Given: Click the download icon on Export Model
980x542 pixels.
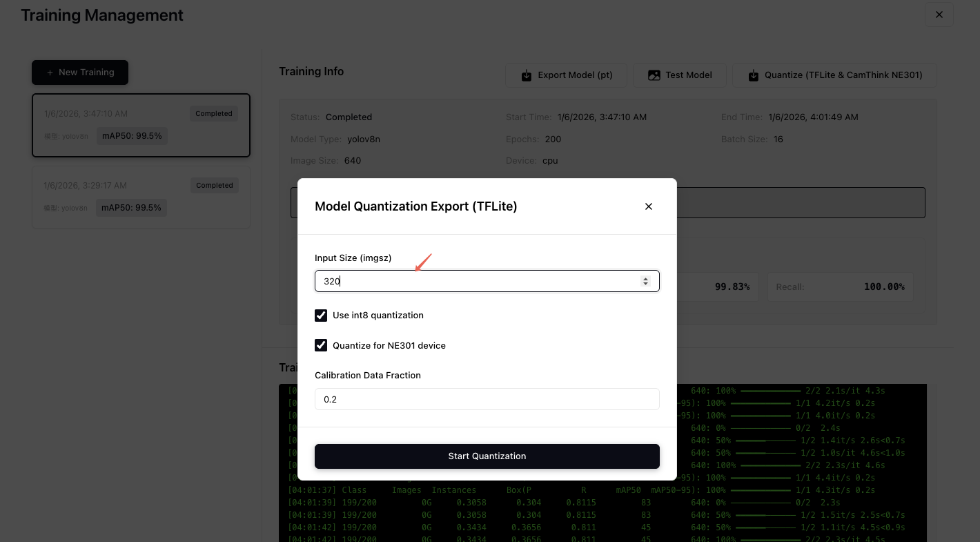Looking at the screenshot, I should [527, 75].
